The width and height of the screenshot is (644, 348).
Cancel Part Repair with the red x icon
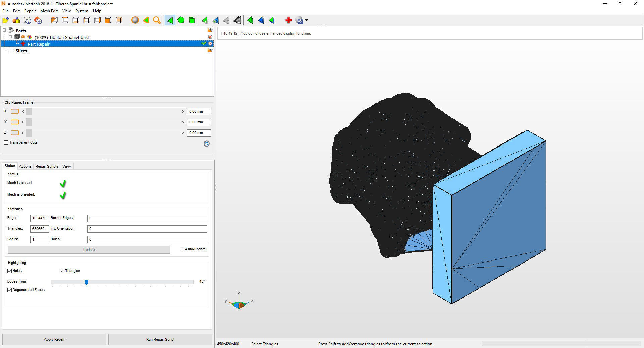(210, 44)
